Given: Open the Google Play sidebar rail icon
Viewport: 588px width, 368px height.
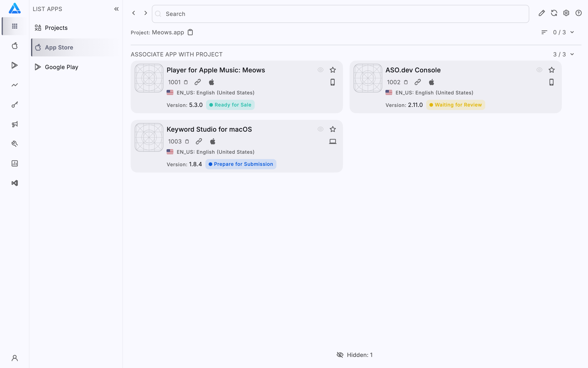Looking at the screenshot, I should [x=14, y=65].
